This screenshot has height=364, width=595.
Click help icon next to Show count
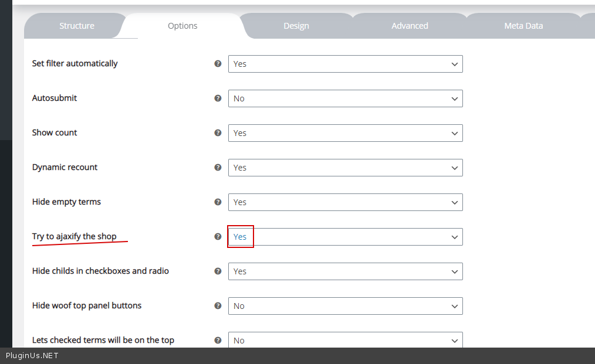pyautogui.click(x=218, y=133)
